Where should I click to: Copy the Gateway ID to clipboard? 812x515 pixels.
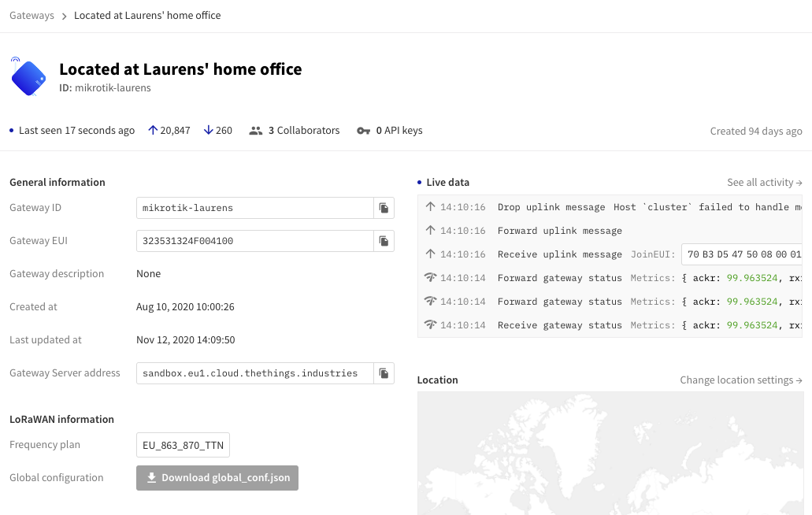click(x=384, y=208)
